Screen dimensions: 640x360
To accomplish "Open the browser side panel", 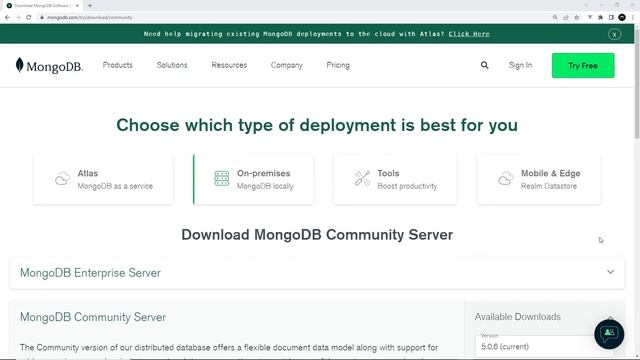I will 611,18.
